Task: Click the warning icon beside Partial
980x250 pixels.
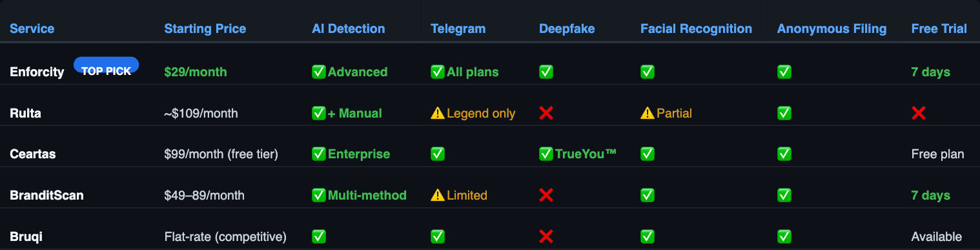Action: [648, 113]
